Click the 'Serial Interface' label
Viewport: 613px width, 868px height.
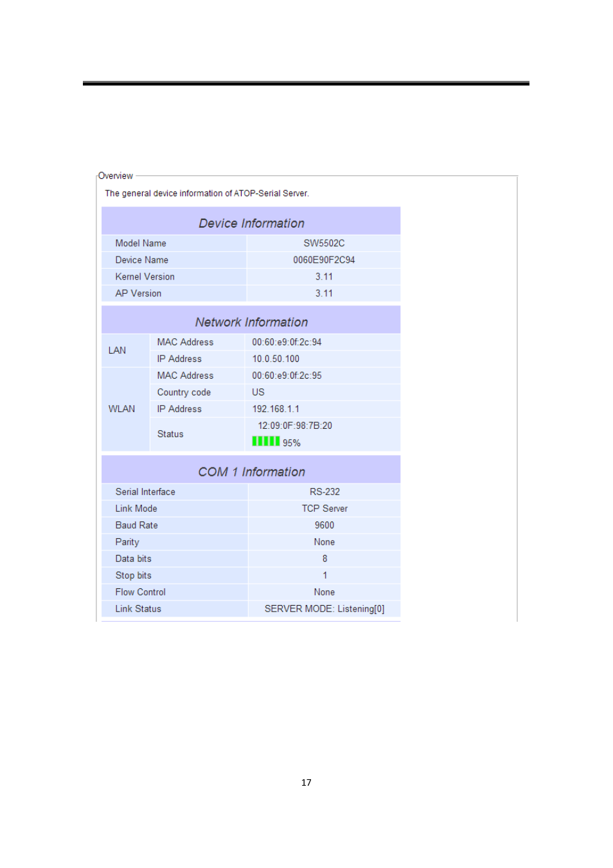(x=145, y=492)
